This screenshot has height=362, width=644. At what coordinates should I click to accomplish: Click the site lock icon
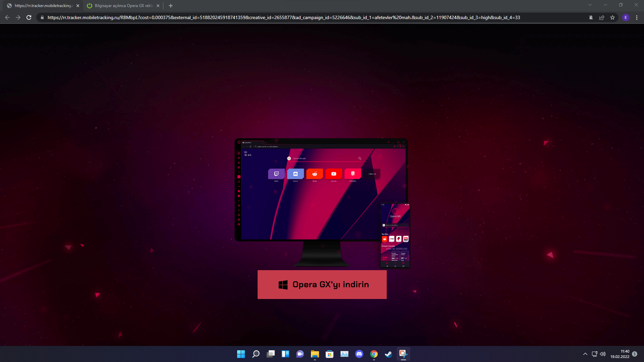[x=42, y=17]
